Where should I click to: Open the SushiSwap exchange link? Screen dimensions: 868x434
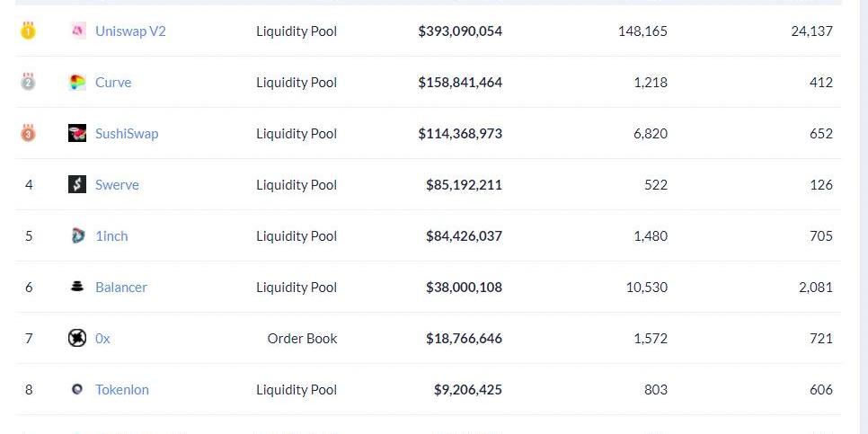tap(127, 134)
